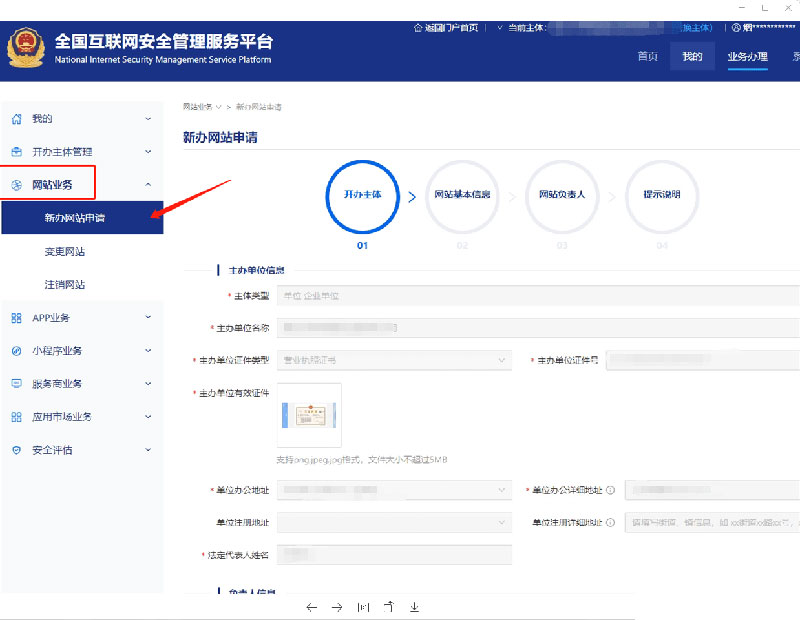Click the uploaded business license thumbnail
Viewport: 800px width, 620px height.
click(x=309, y=415)
